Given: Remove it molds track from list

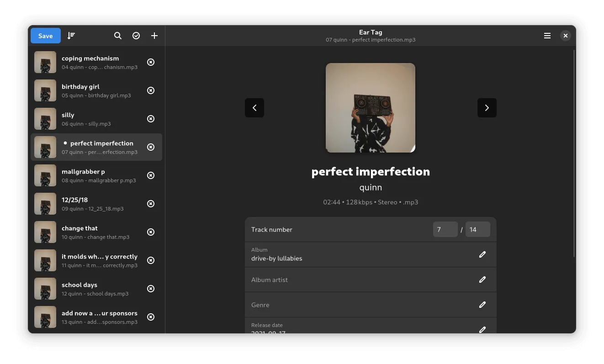Looking at the screenshot, I should [151, 260].
